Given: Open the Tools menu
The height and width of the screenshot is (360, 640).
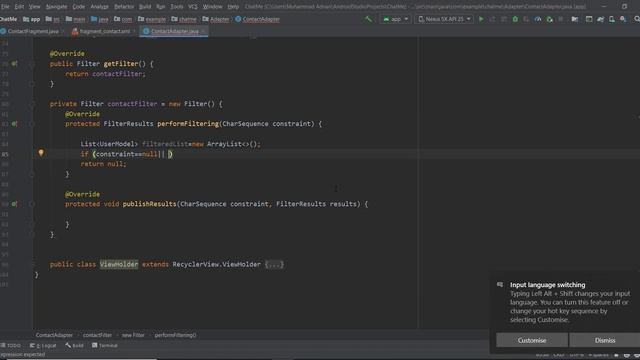Looking at the screenshot, I should pos(177,7).
